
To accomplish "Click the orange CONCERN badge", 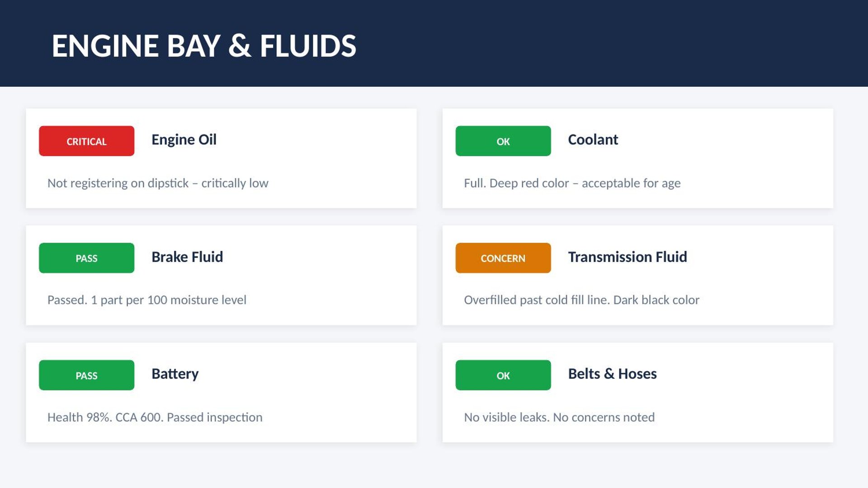I will (x=503, y=258).
